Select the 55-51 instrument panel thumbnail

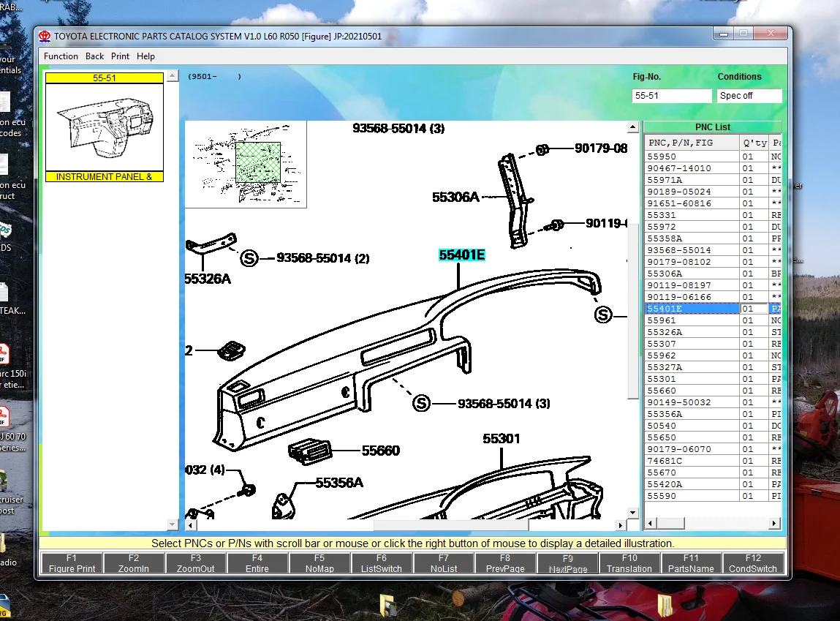pyautogui.click(x=105, y=127)
